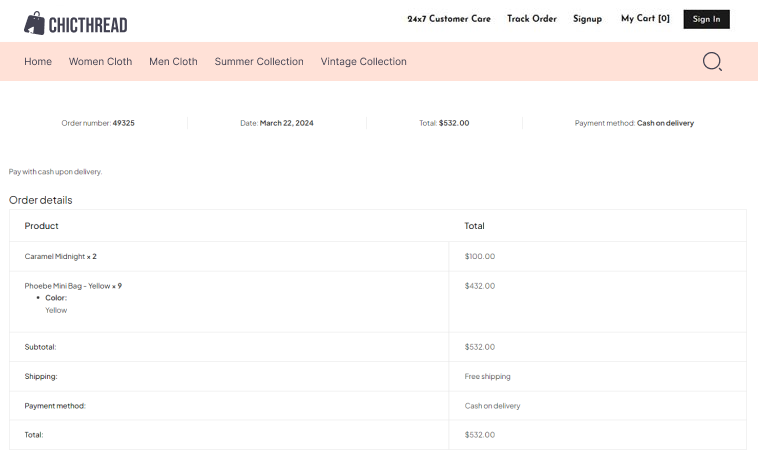Click the ChicThread shopping bag logo icon

[35, 23]
